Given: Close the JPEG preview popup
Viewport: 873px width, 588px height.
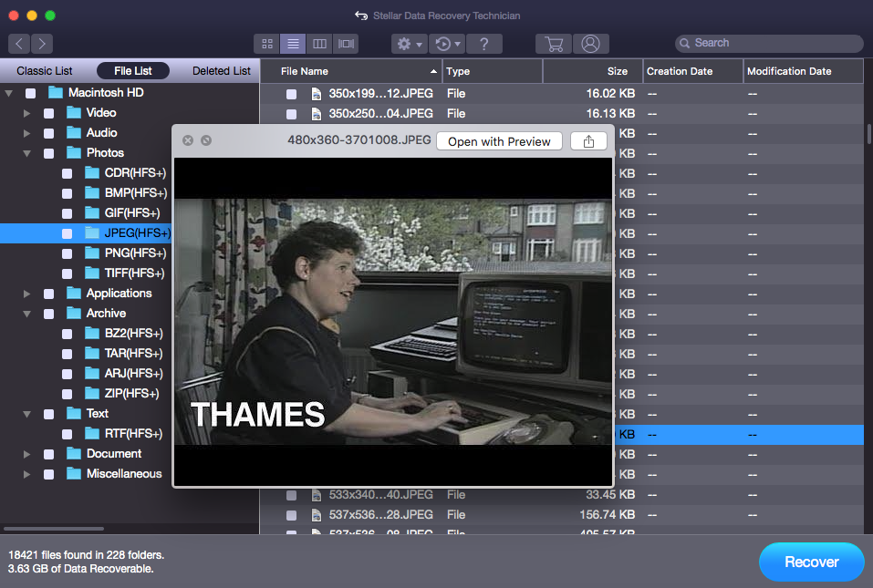Looking at the screenshot, I should pyautogui.click(x=188, y=140).
